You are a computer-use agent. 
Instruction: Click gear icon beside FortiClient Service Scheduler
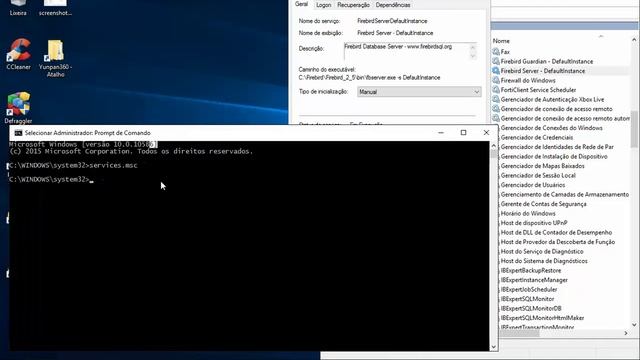point(496,90)
